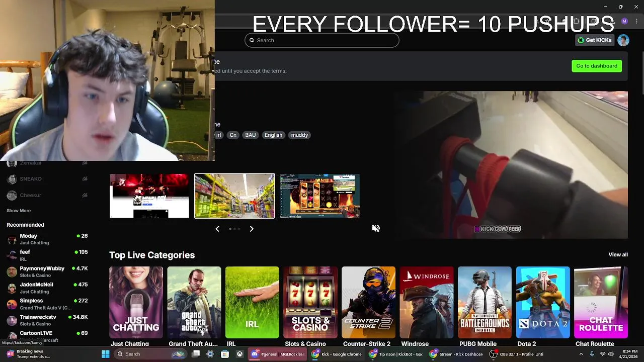Switch to OBS 32.1.1 window
The image size is (644, 362).
point(516,354)
